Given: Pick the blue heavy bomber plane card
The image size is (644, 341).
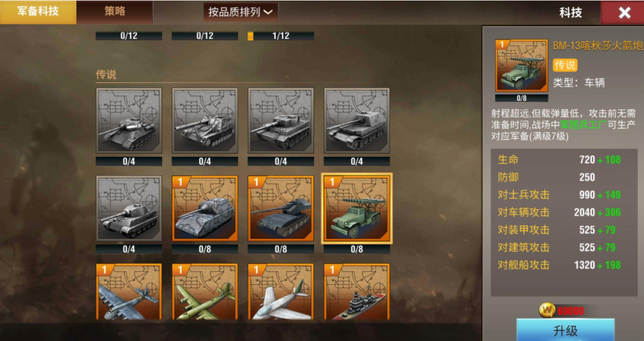Looking at the screenshot, I should click(x=129, y=292).
